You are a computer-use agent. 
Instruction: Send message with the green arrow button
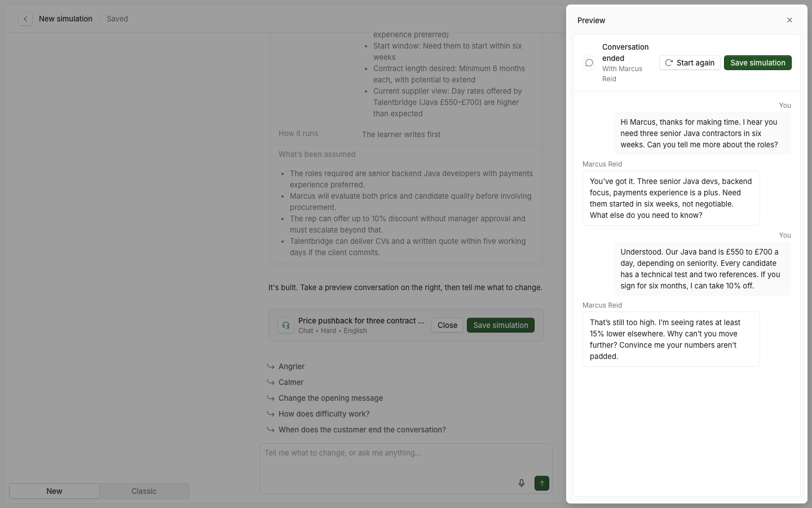click(x=542, y=483)
